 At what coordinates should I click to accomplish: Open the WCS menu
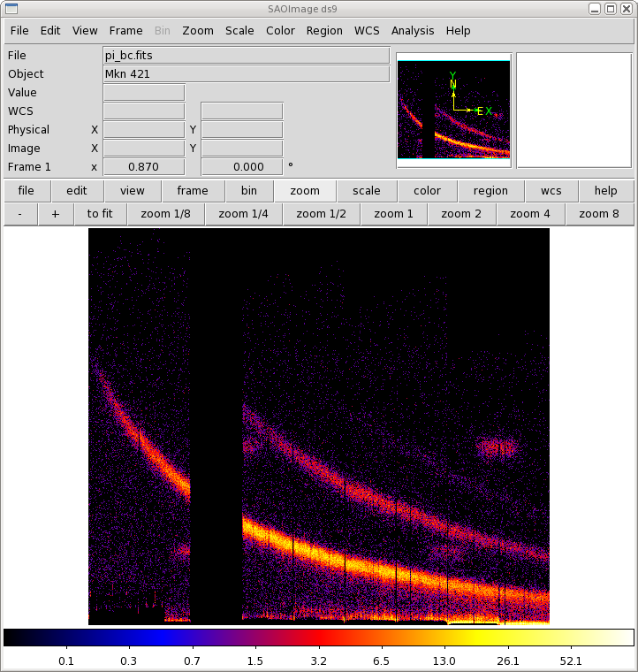(367, 31)
